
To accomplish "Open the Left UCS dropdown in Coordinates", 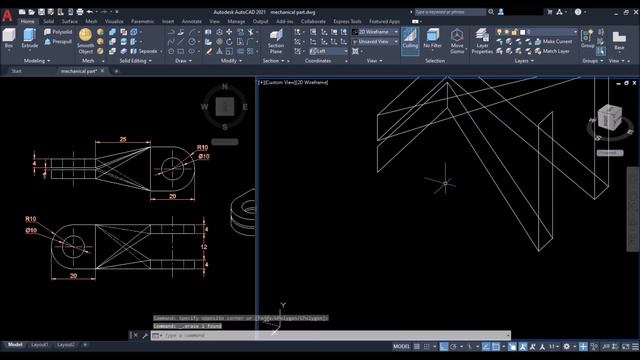I will tap(328, 51).
